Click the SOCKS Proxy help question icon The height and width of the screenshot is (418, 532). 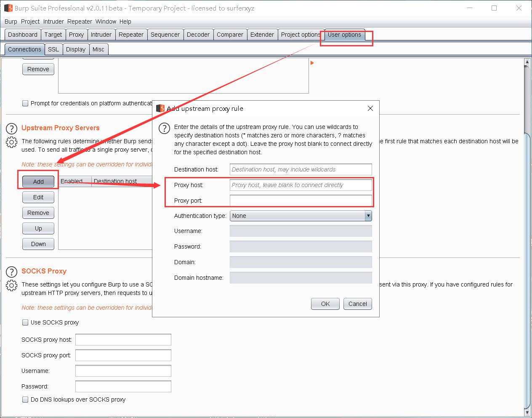pyautogui.click(x=11, y=272)
